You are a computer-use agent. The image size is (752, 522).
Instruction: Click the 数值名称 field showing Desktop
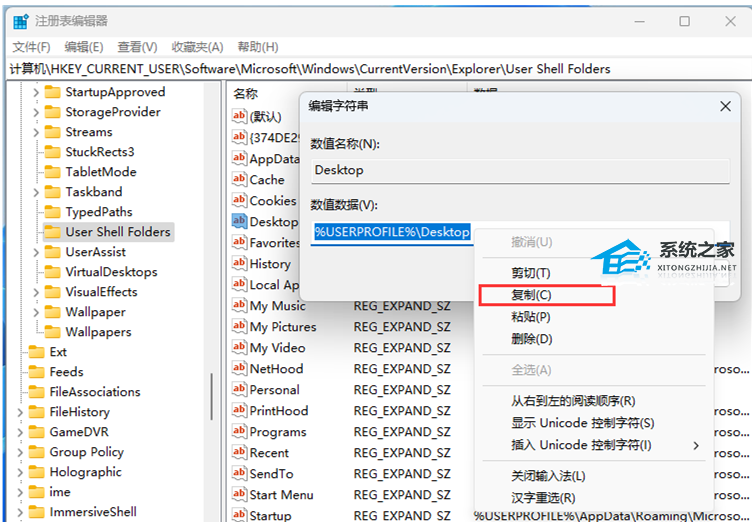pyautogui.click(x=520, y=171)
